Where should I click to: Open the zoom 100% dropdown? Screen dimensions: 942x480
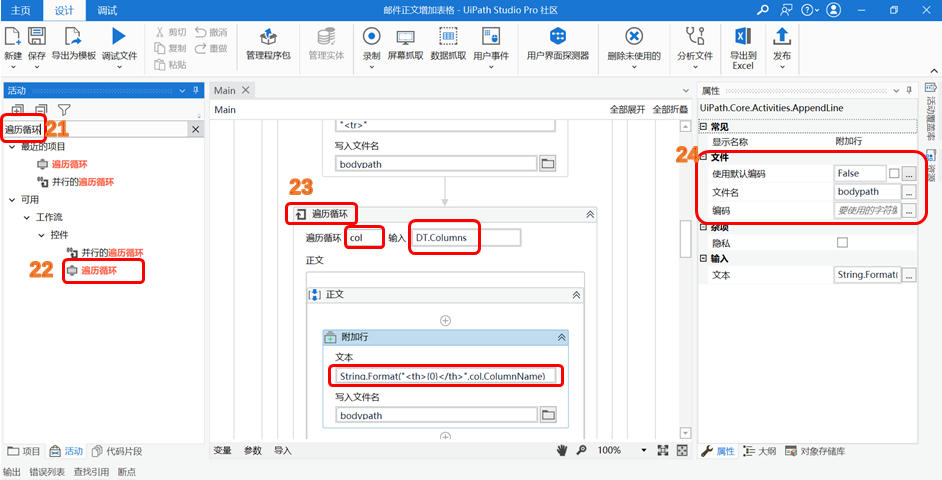click(x=643, y=450)
